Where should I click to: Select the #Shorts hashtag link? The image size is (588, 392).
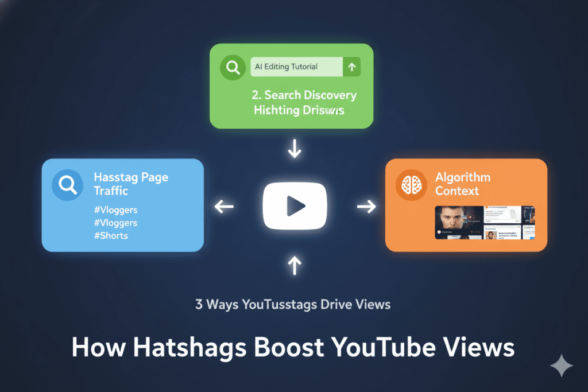pyautogui.click(x=110, y=235)
